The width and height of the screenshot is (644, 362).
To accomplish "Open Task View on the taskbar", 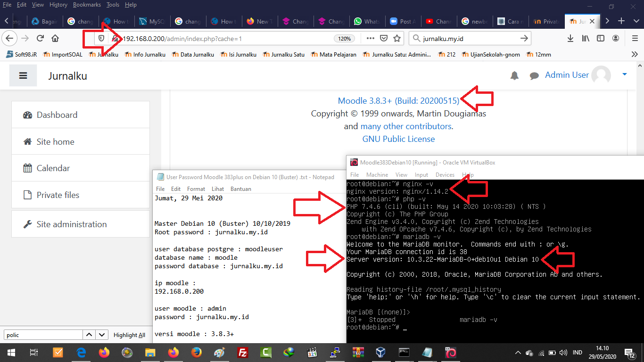I will click(x=34, y=352).
